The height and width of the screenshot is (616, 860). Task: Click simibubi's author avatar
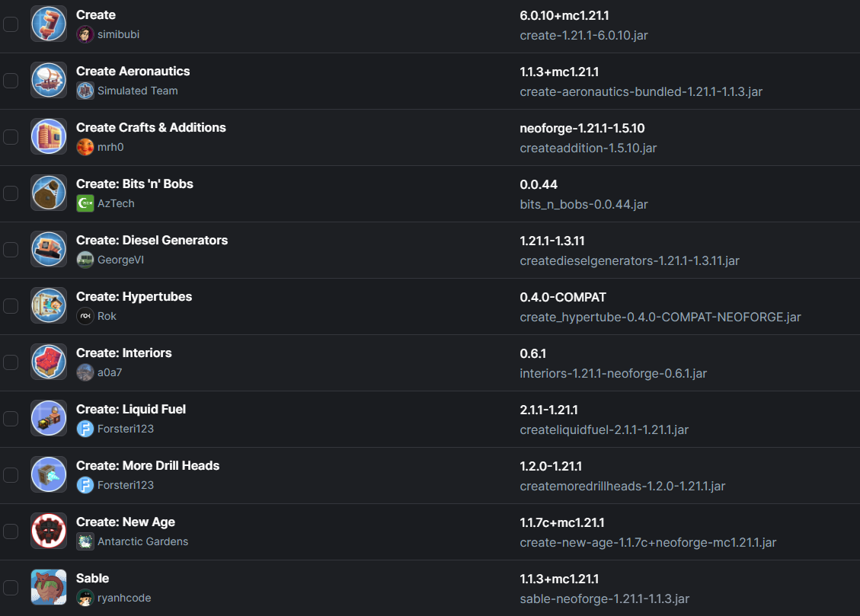tap(85, 34)
